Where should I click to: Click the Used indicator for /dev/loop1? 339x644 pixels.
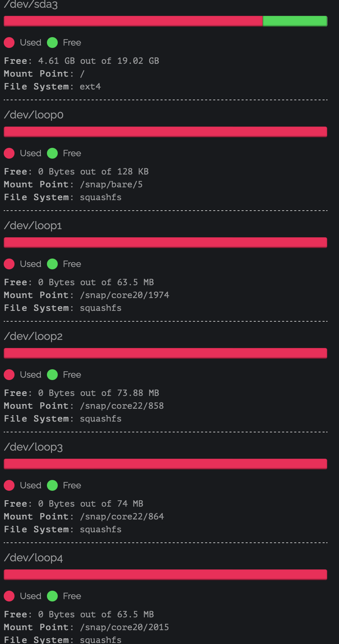click(x=9, y=264)
